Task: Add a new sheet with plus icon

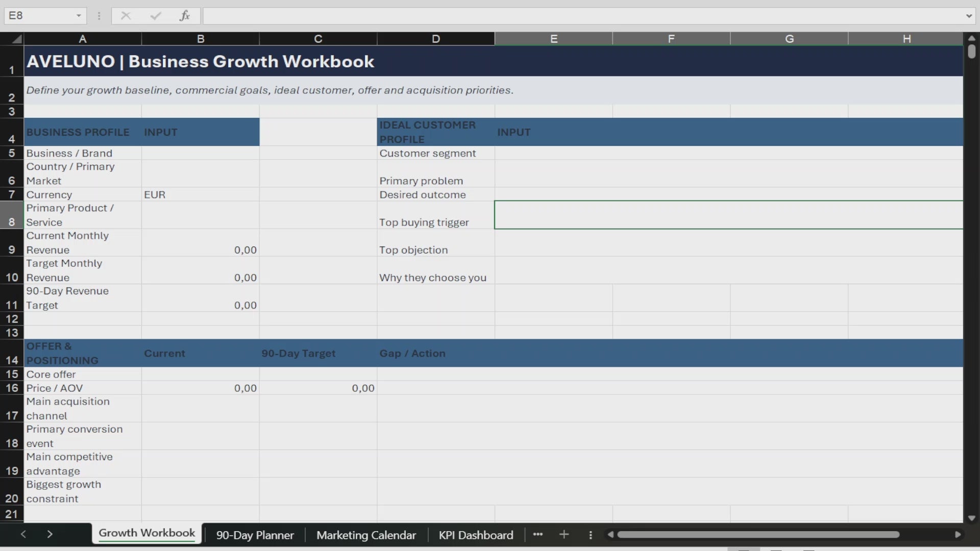Action: [564, 534]
